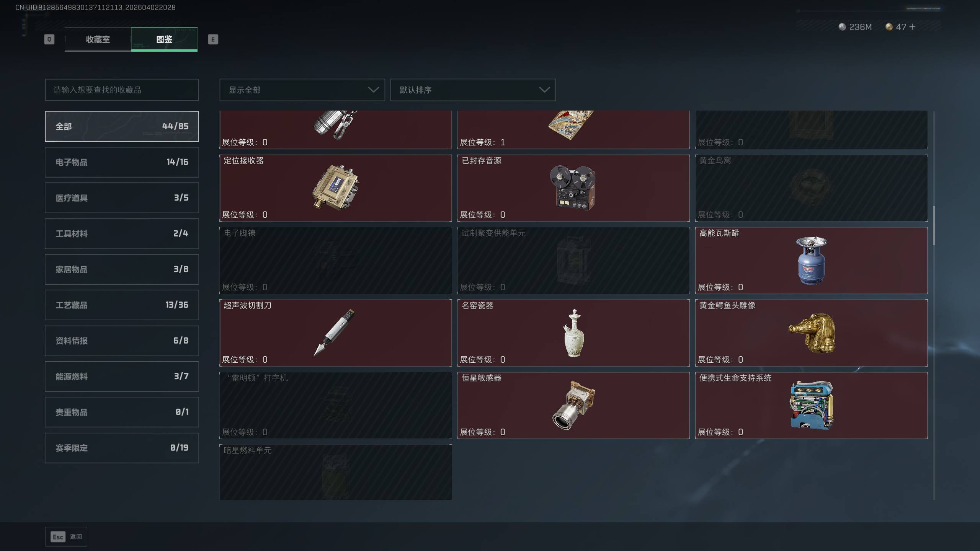Click the 便携式生命支持系统 item icon
Image resolution: width=980 pixels, height=551 pixels.
click(x=811, y=405)
